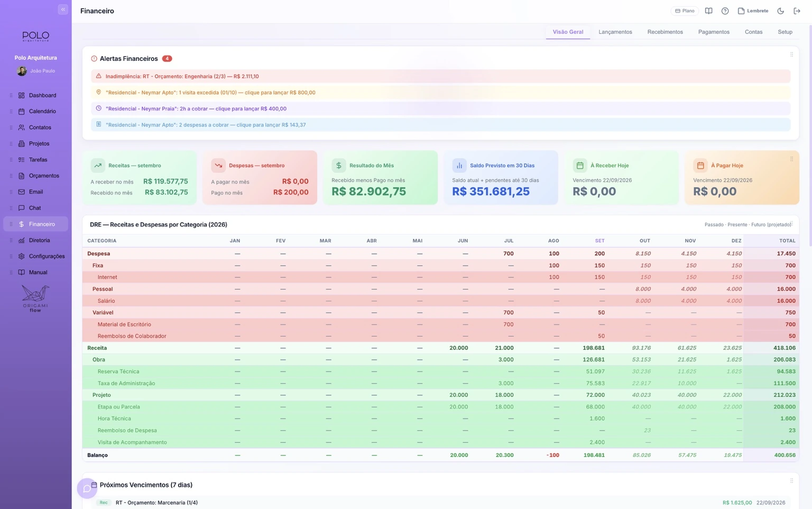Open the Contatos people icon
Viewport: 812px width, 509px height.
click(x=22, y=128)
